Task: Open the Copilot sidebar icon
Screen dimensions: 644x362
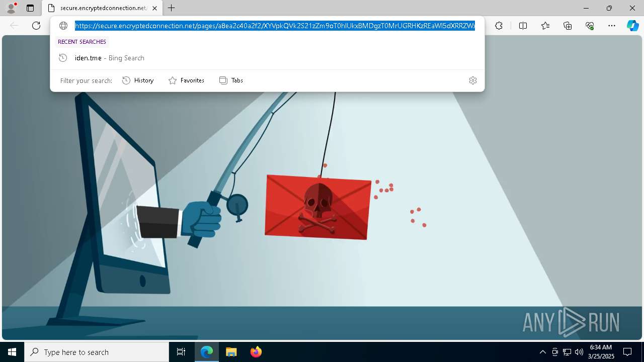Action: coord(632,26)
